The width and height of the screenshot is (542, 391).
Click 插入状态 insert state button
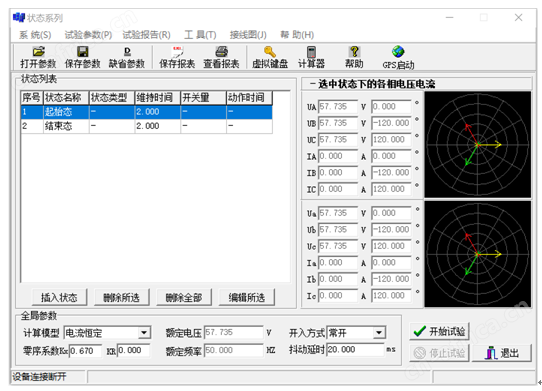(x=59, y=297)
